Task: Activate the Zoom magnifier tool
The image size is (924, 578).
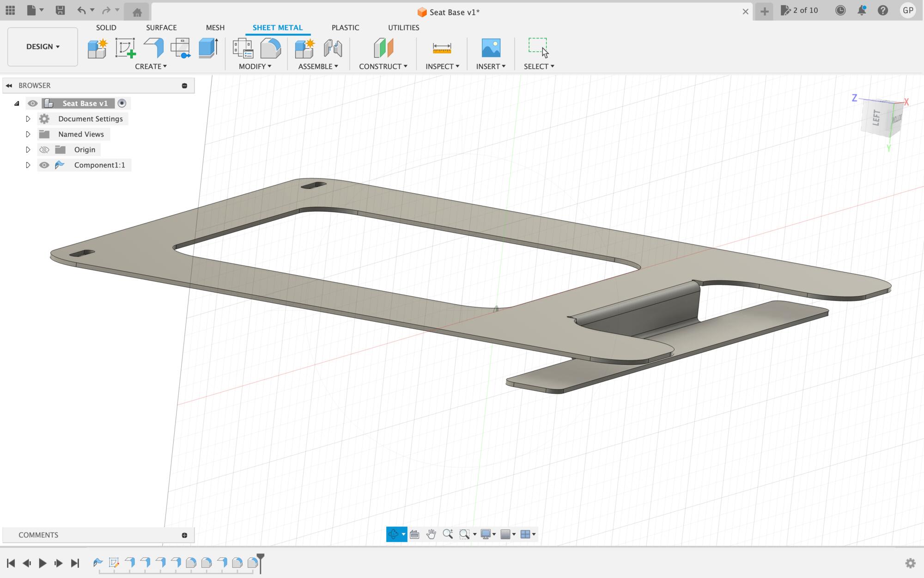Action: pyautogui.click(x=448, y=535)
